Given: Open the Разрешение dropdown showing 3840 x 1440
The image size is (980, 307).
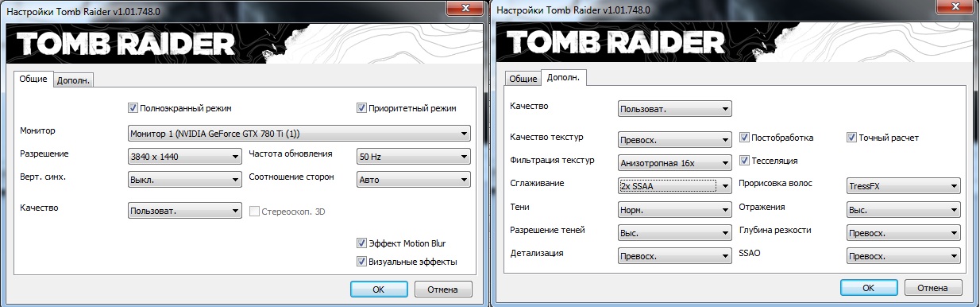Looking at the screenshot, I should 184,157.
